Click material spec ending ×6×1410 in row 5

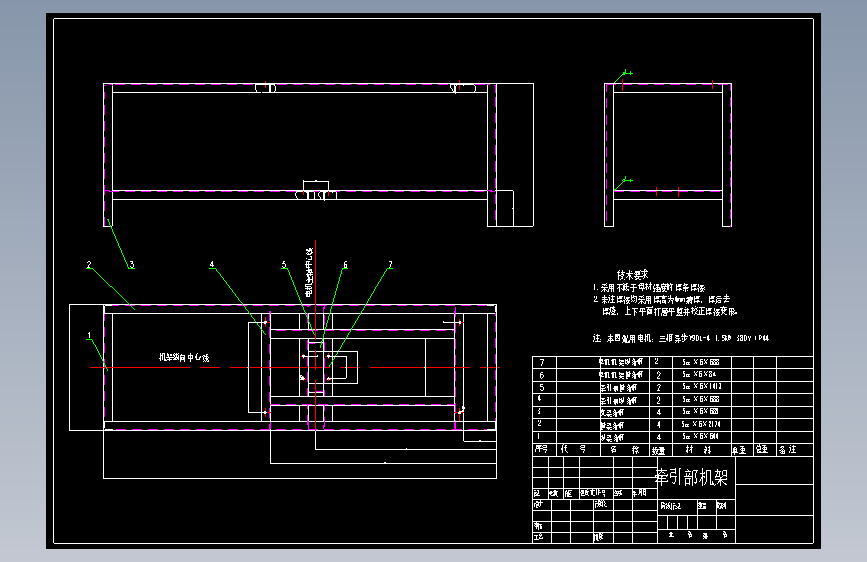(701, 387)
